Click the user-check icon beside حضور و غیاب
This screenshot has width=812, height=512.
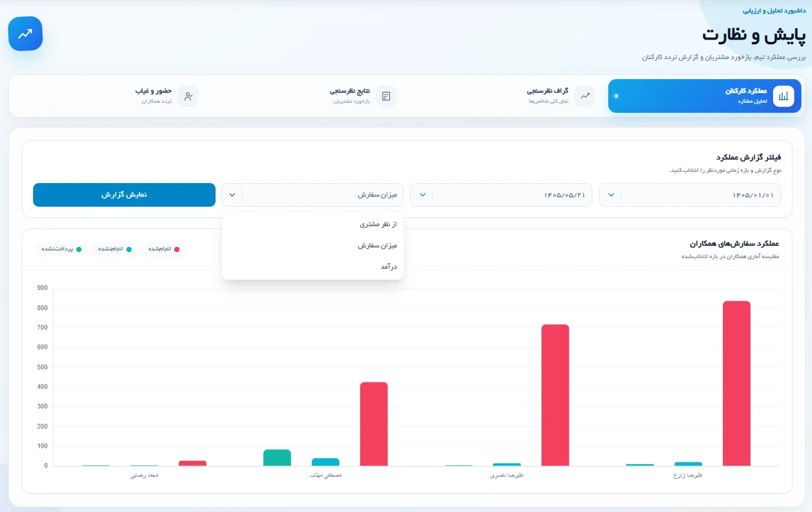[188, 96]
